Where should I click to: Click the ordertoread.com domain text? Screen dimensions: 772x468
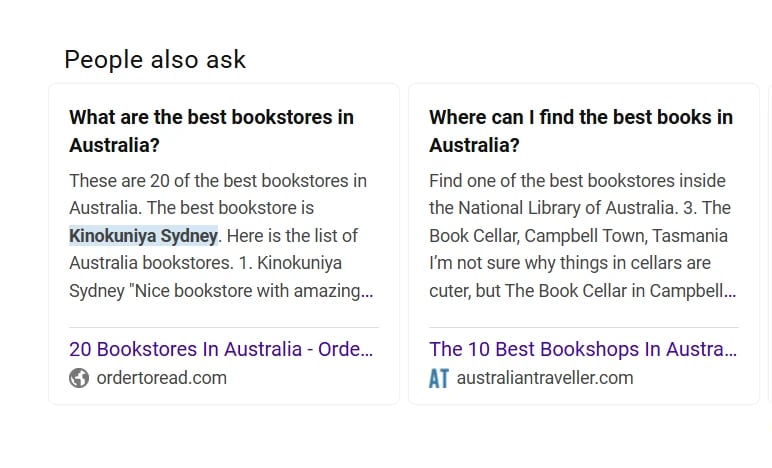161,378
